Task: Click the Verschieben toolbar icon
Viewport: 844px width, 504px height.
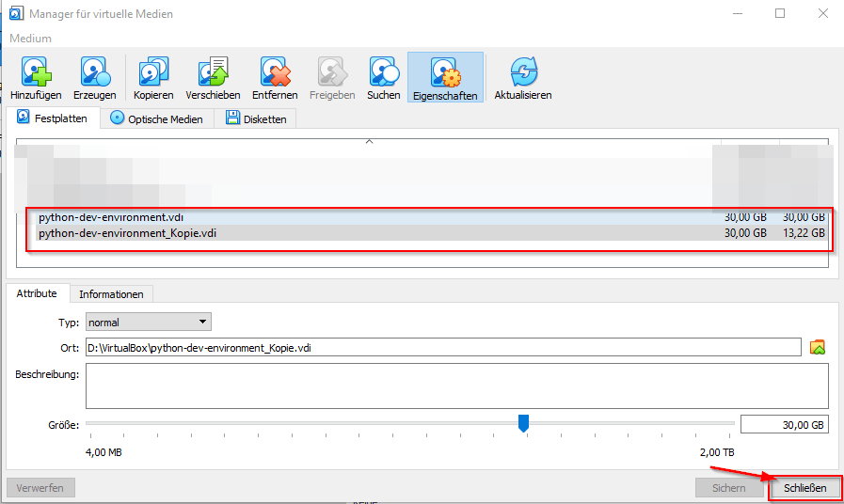Action: [213, 72]
